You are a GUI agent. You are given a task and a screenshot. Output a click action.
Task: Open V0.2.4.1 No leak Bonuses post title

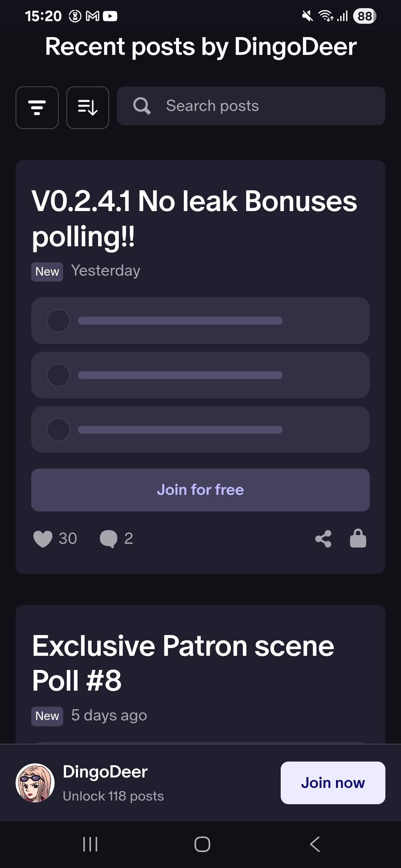tap(194, 219)
